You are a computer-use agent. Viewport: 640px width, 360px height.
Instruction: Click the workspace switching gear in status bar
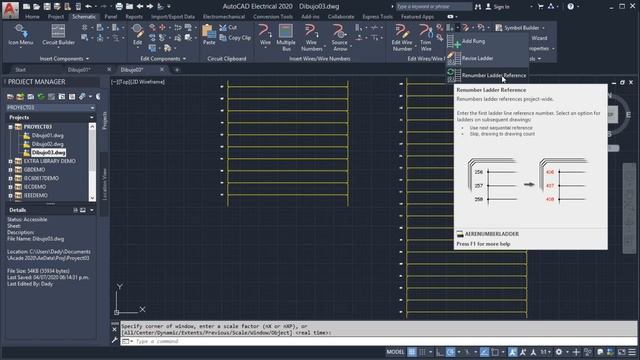[x=559, y=352]
